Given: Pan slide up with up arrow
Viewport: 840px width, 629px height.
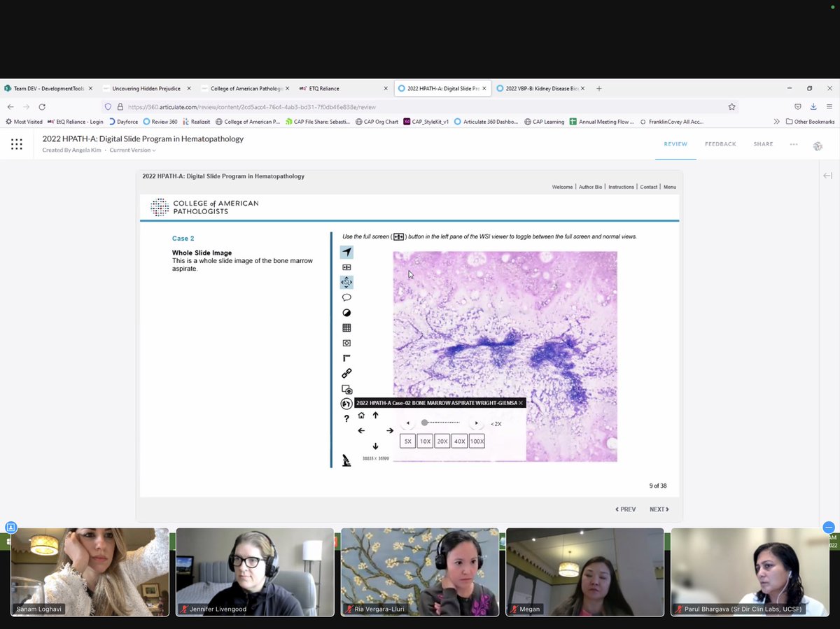Looking at the screenshot, I should point(376,415).
